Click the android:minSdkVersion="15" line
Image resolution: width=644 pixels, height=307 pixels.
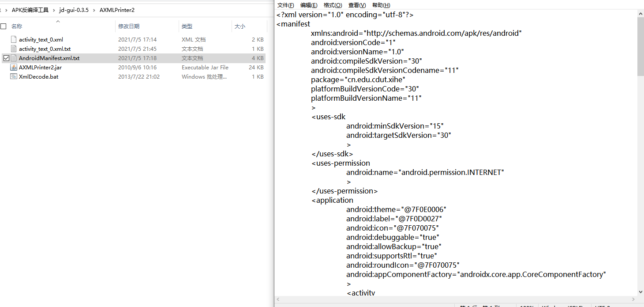(x=395, y=126)
